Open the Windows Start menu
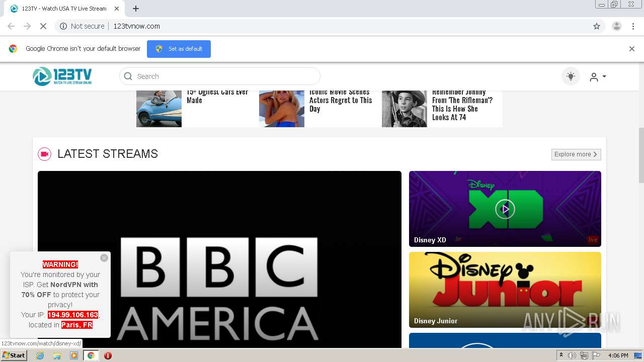The width and height of the screenshot is (644, 362). tap(14, 355)
